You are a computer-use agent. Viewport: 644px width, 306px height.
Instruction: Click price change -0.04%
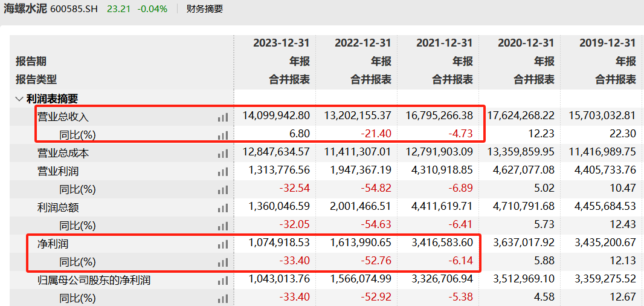[x=152, y=8]
